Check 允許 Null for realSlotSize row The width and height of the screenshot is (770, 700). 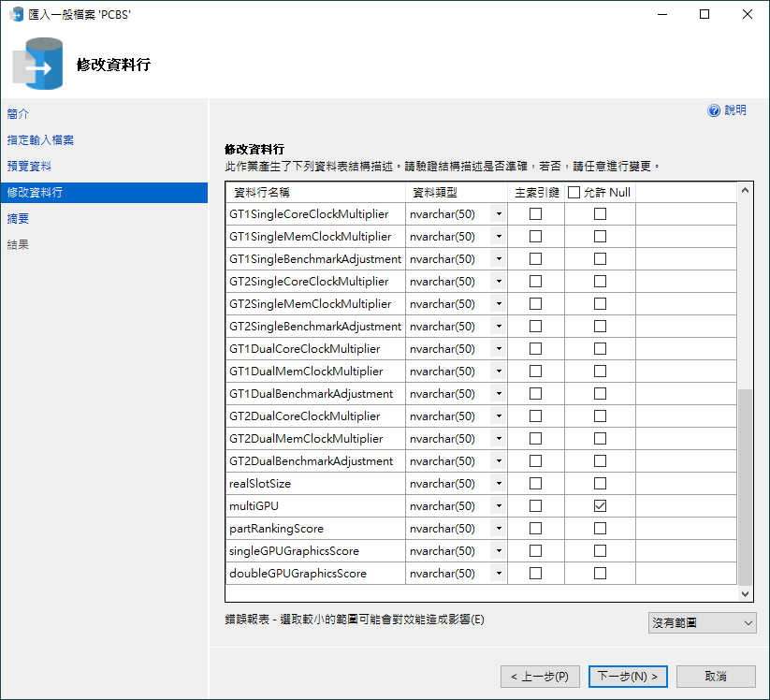tap(600, 483)
